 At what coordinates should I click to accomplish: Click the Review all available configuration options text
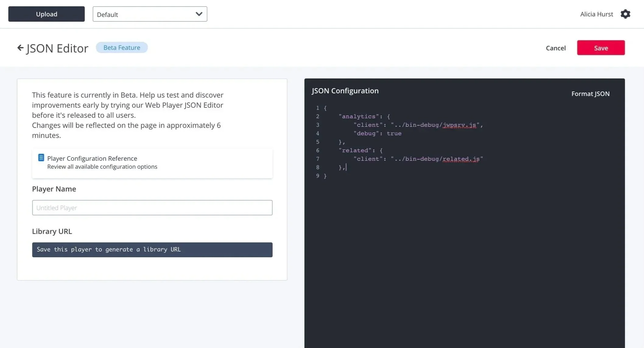[x=102, y=167]
